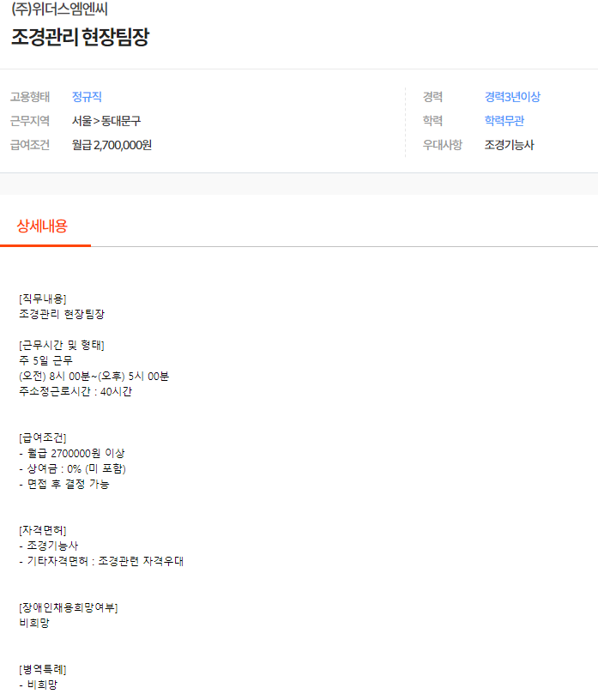Click the line 월급 2700000원 이상
Screen dimensions: 598x700
tap(72, 454)
